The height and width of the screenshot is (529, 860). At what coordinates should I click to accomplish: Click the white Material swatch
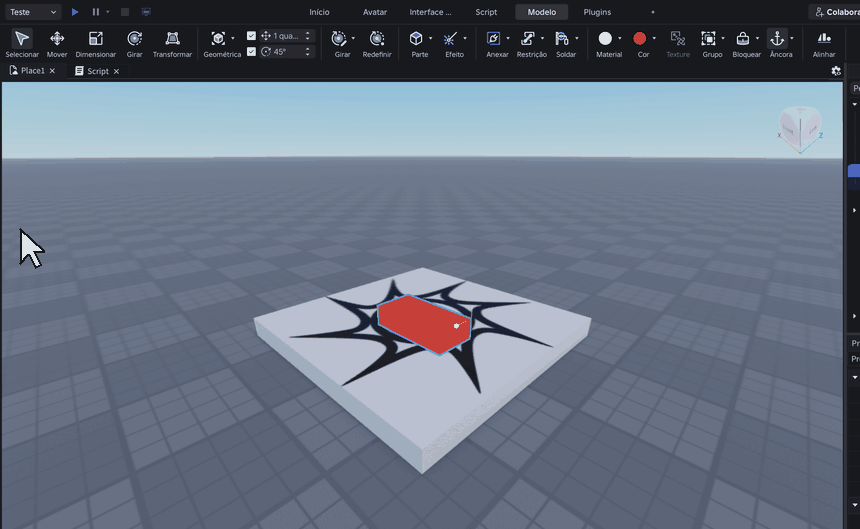click(605, 38)
